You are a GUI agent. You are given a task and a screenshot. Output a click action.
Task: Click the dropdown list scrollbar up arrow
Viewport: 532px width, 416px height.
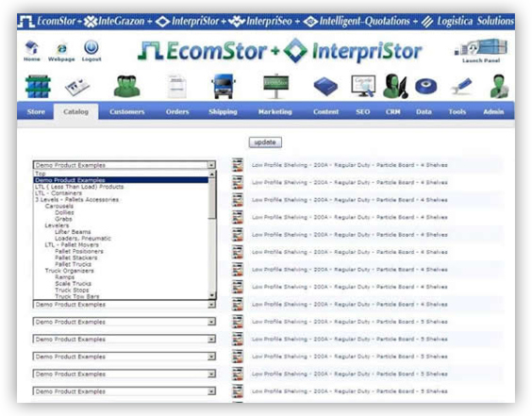(212, 175)
